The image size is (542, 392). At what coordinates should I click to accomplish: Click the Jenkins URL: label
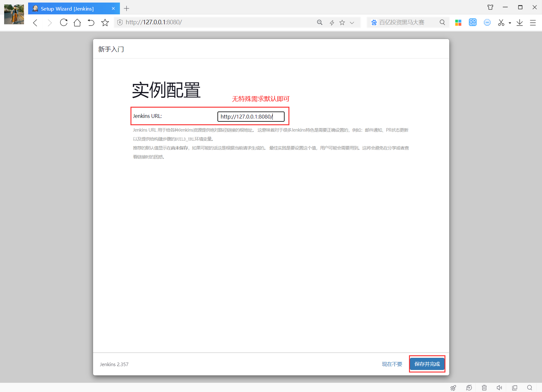[147, 116]
